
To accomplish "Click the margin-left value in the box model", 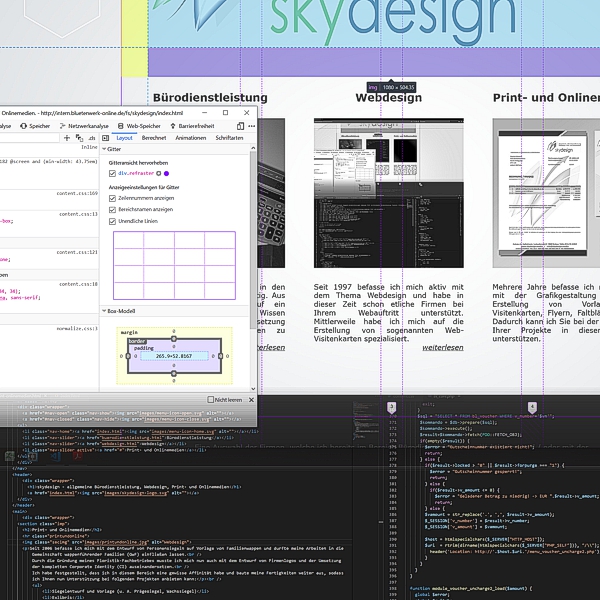I will 121,356.
